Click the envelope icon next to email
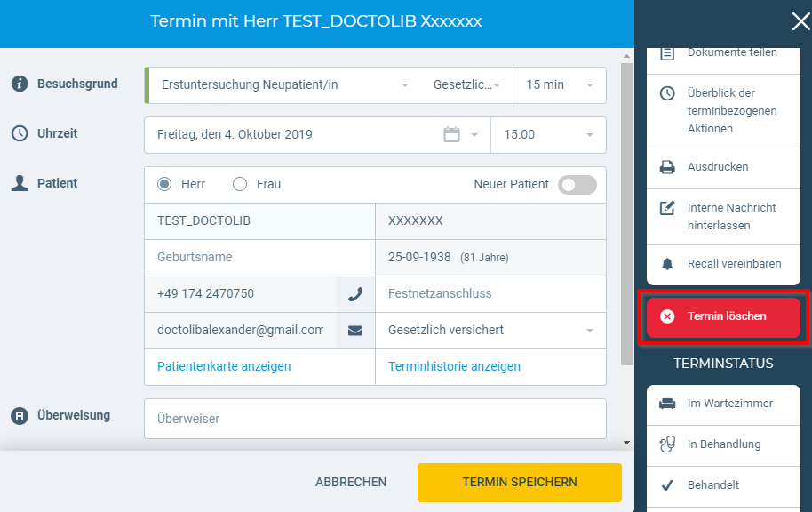This screenshot has height=512, width=812. (355, 331)
